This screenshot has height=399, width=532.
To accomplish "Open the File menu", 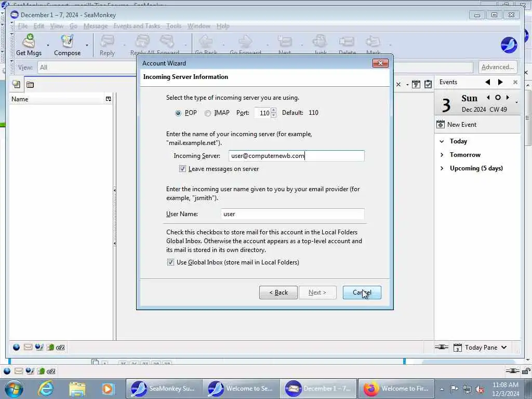I will click(x=23, y=26).
